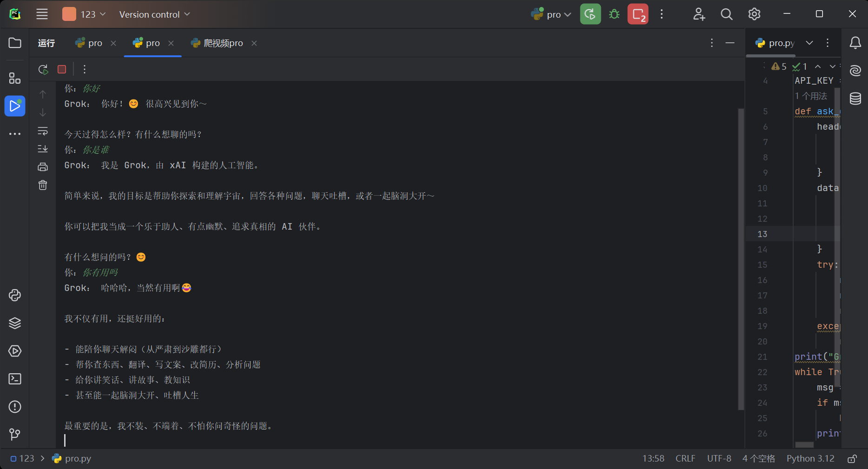Open Code With Me user icon
The image size is (868, 469).
pyautogui.click(x=699, y=14)
